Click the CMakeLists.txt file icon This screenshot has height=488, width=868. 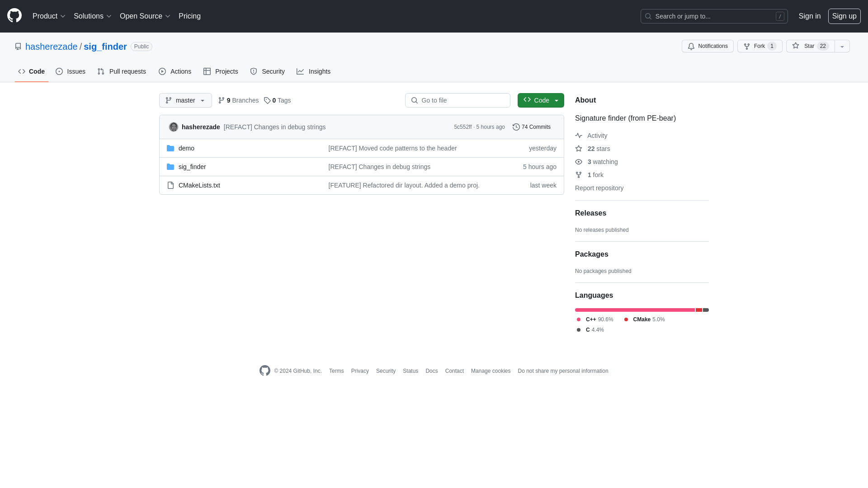click(x=170, y=185)
